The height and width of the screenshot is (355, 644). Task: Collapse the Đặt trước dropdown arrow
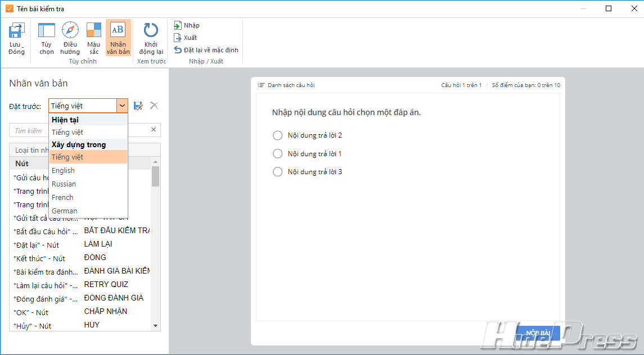[x=122, y=106]
